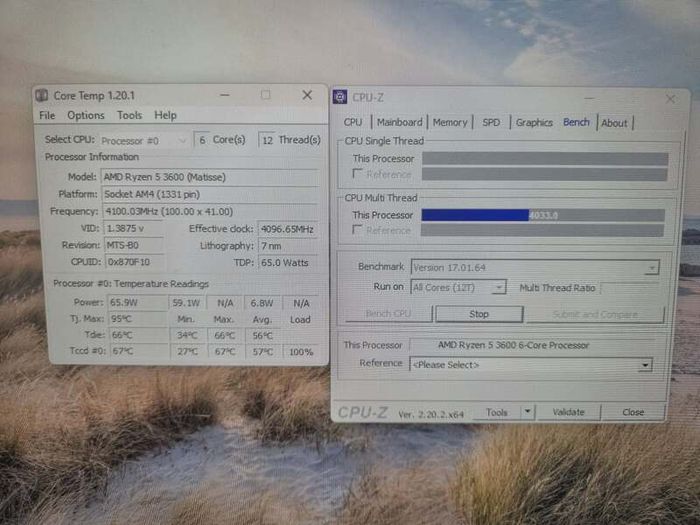Screen dimensions: 700x525
Task: Click the CPUID 0x870F10 value
Action: (x=135, y=262)
